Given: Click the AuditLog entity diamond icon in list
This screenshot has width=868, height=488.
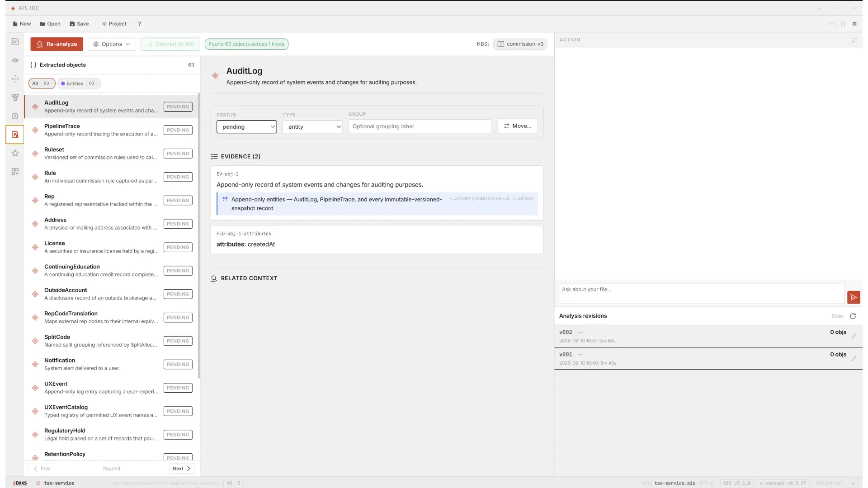Looking at the screenshot, I should [x=35, y=107].
